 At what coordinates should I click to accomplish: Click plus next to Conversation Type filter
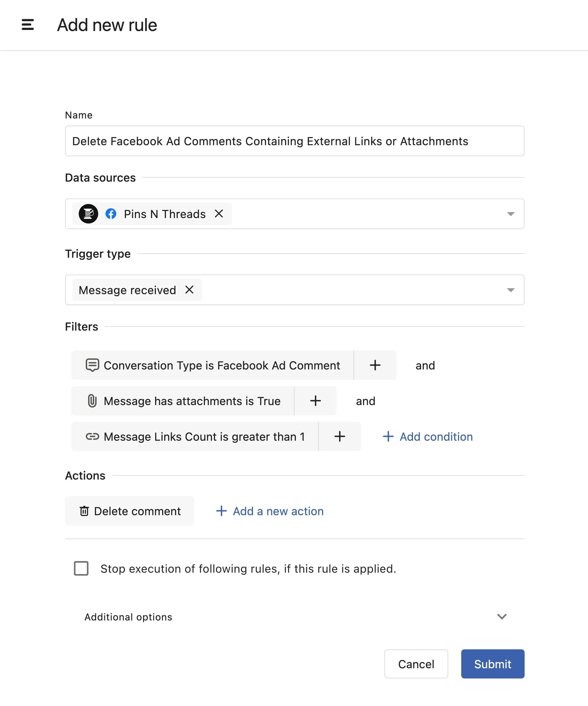point(375,365)
